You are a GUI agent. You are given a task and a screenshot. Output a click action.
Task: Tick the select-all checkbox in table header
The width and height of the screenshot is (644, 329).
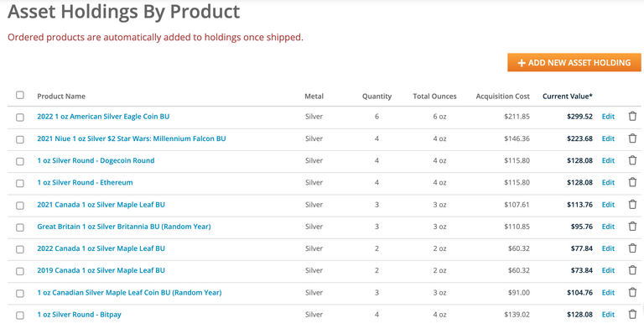[x=20, y=95]
